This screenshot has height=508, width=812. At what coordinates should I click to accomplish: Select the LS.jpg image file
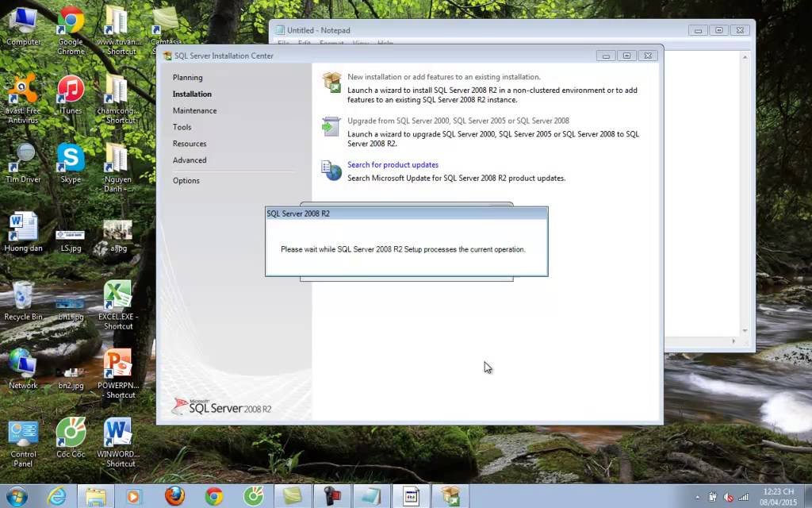[x=71, y=240]
